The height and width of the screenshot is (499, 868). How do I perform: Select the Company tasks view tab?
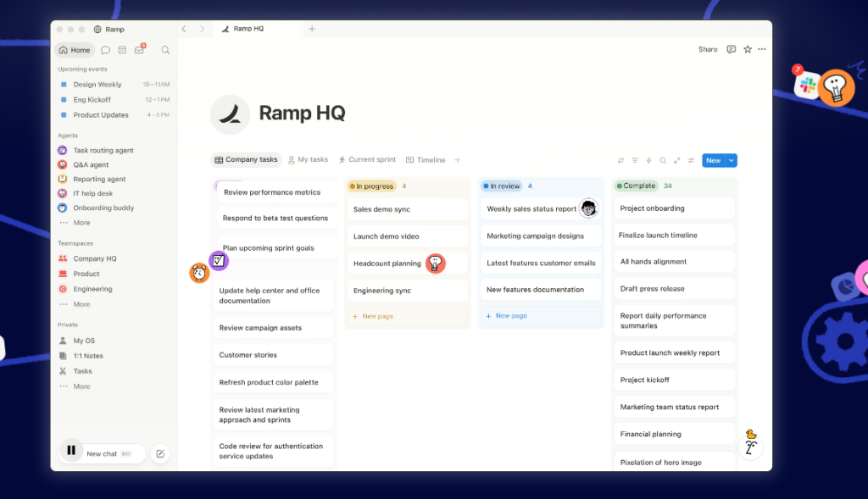(246, 159)
